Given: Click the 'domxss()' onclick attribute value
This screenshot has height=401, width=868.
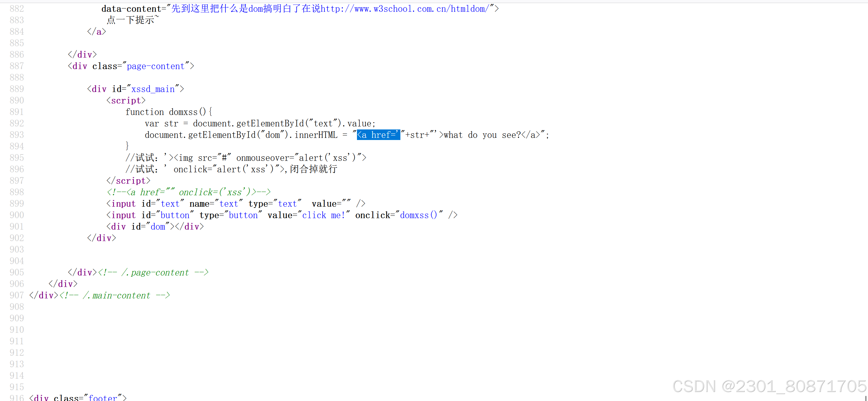Looking at the screenshot, I should (418, 215).
